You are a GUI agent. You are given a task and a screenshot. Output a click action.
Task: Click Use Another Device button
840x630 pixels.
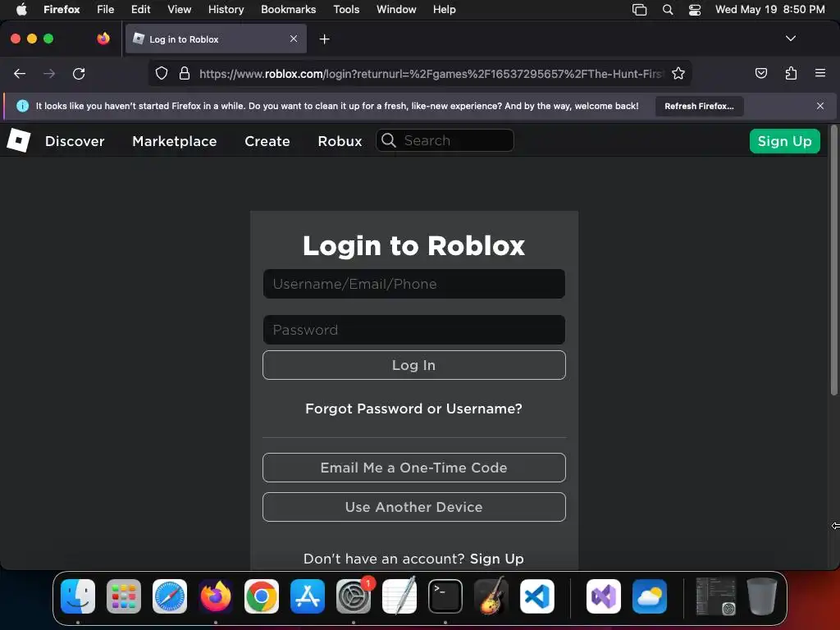(414, 507)
